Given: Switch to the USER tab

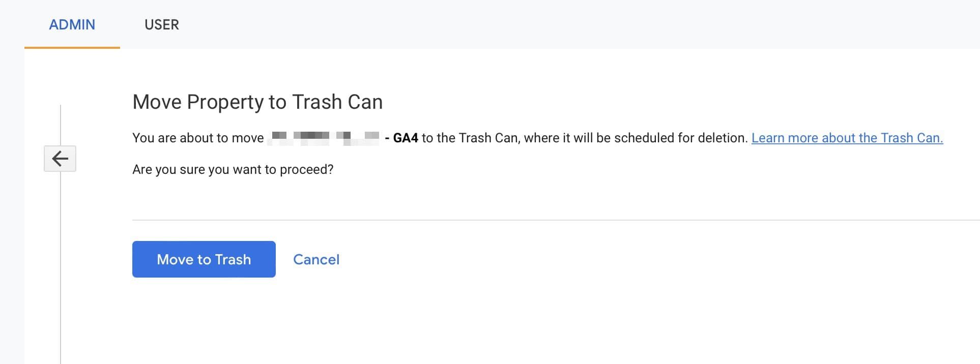Looking at the screenshot, I should point(161,24).
